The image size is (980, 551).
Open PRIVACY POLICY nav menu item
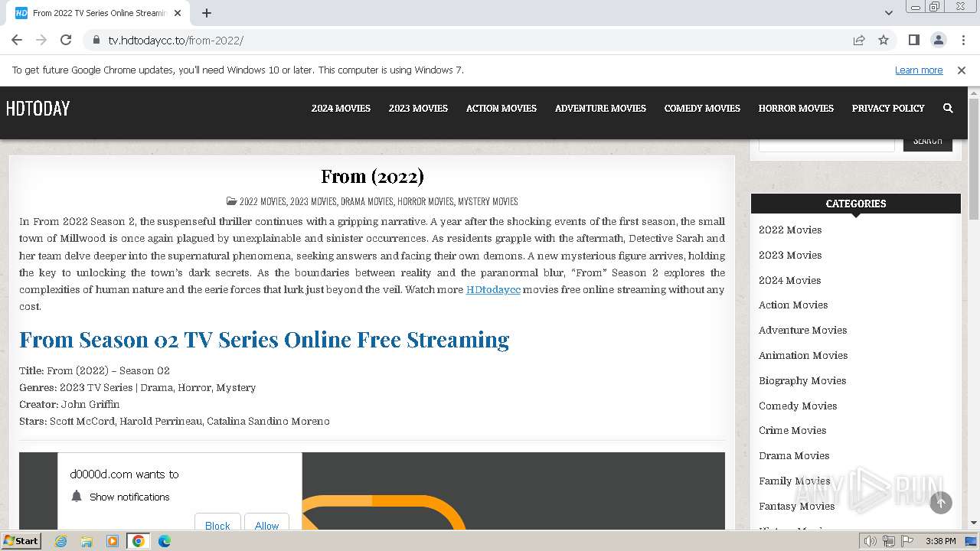(x=888, y=109)
